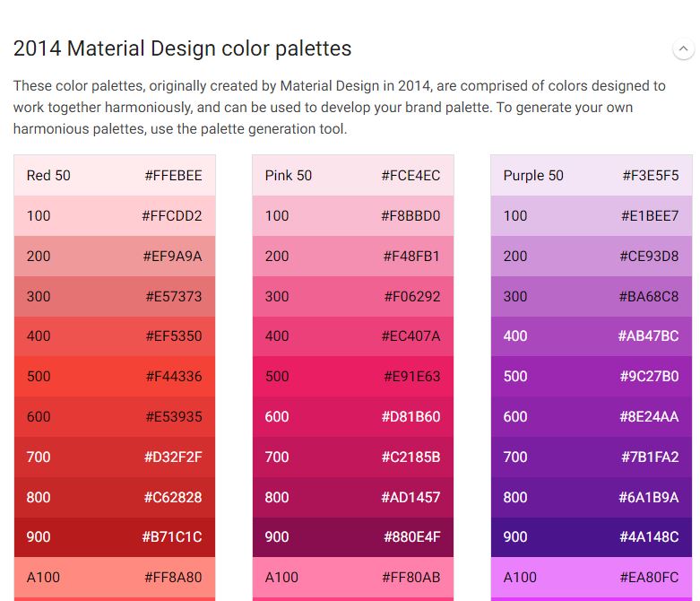Screen dimensions: 700x601
Task: Select the Red 50 #FFEBEE swatch
Action: tap(115, 176)
